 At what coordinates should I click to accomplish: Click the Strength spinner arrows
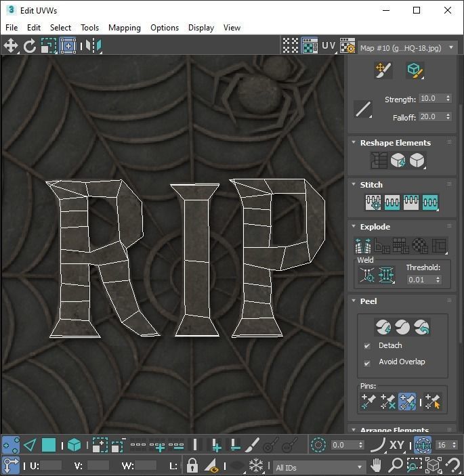(x=448, y=98)
